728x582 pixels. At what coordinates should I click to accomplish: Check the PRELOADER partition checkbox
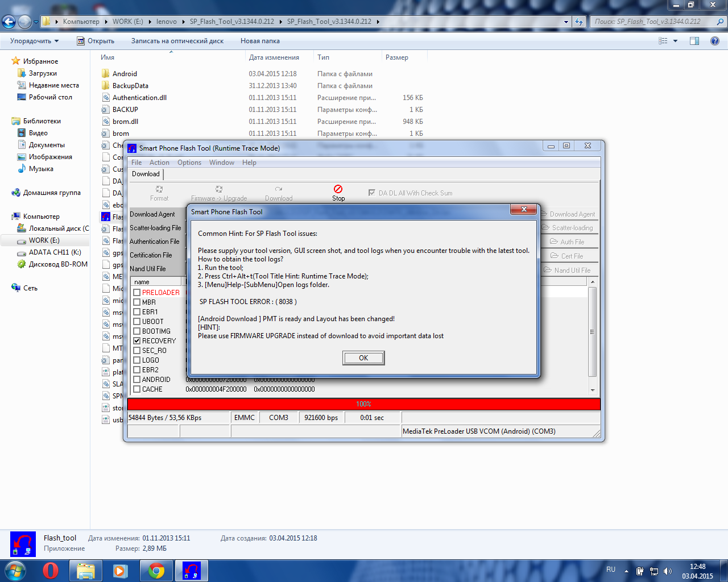pyautogui.click(x=137, y=293)
